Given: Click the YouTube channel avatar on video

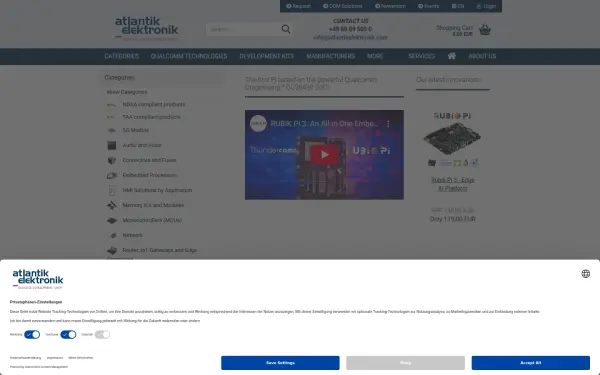Looking at the screenshot, I should point(258,124).
